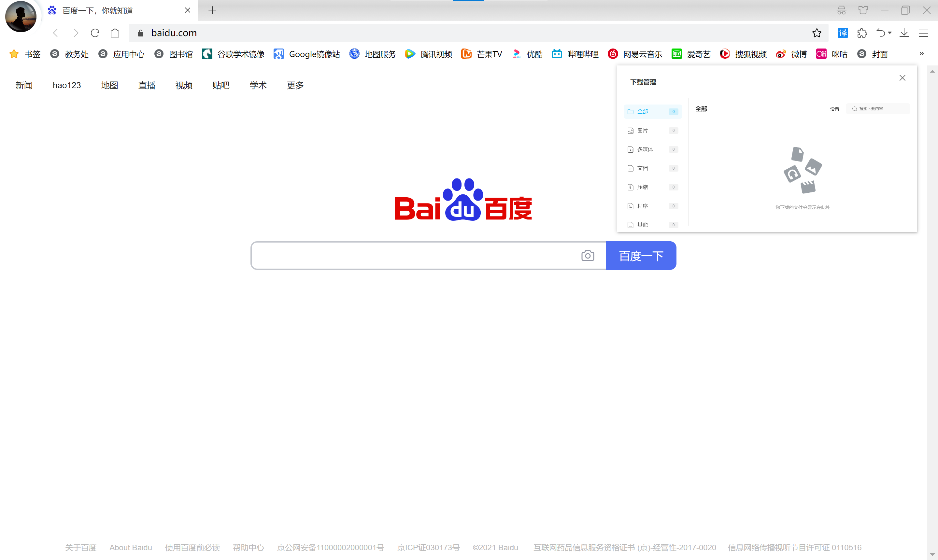The width and height of the screenshot is (938, 560).
Task: Go to the browser home page
Action: (x=115, y=33)
